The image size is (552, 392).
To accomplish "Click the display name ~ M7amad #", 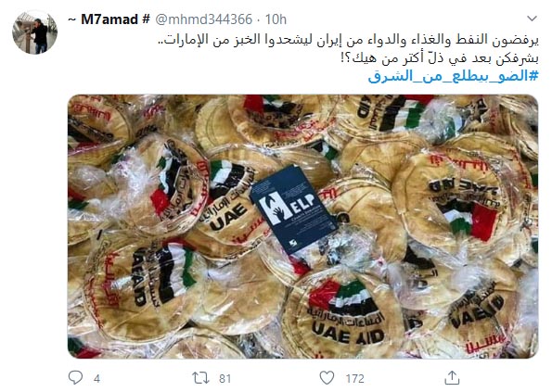I will pyautogui.click(x=109, y=19).
